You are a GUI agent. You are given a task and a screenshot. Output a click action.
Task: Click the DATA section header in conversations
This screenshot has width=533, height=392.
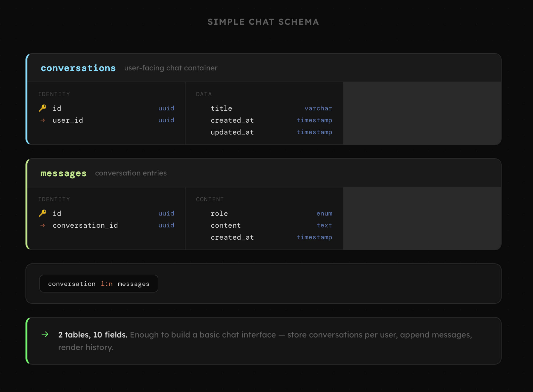point(204,94)
